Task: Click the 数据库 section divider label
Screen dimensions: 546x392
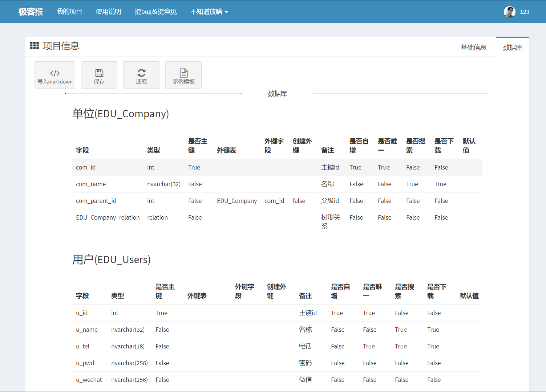Action: (x=277, y=94)
